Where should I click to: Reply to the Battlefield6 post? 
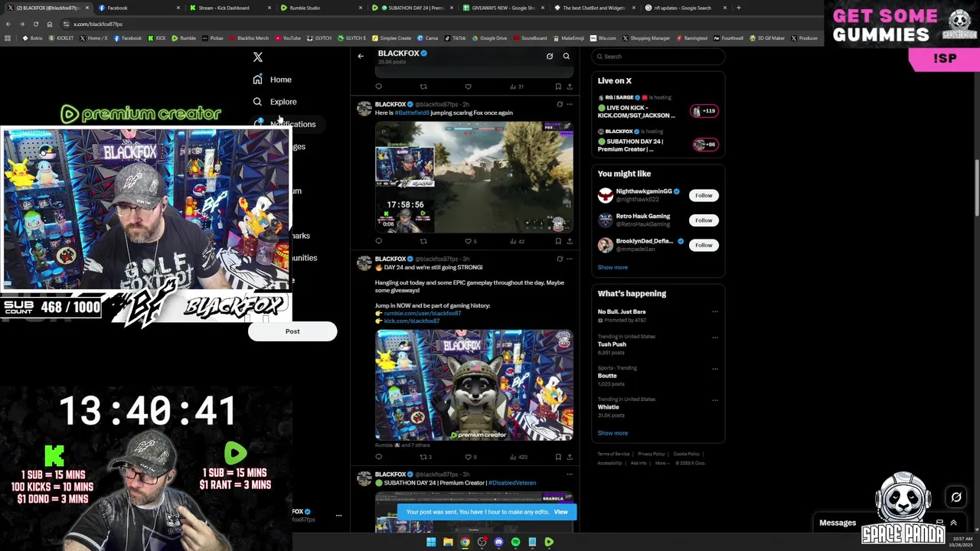tap(378, 241)
